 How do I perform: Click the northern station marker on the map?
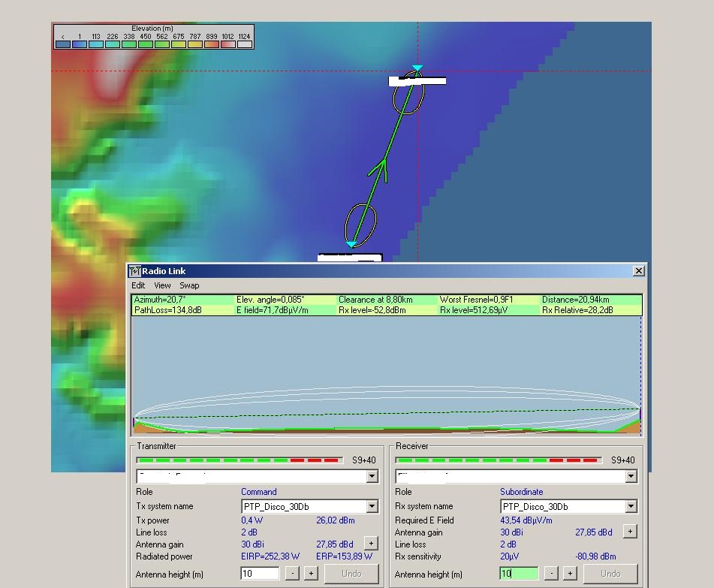point(417,68)
